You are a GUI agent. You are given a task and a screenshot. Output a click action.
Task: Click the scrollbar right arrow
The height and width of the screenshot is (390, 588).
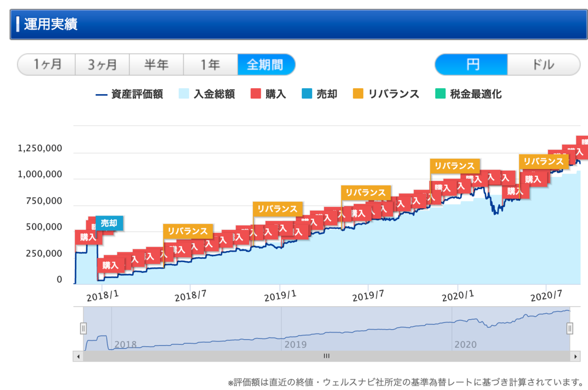pyautogui.click(x=576, y=357)
